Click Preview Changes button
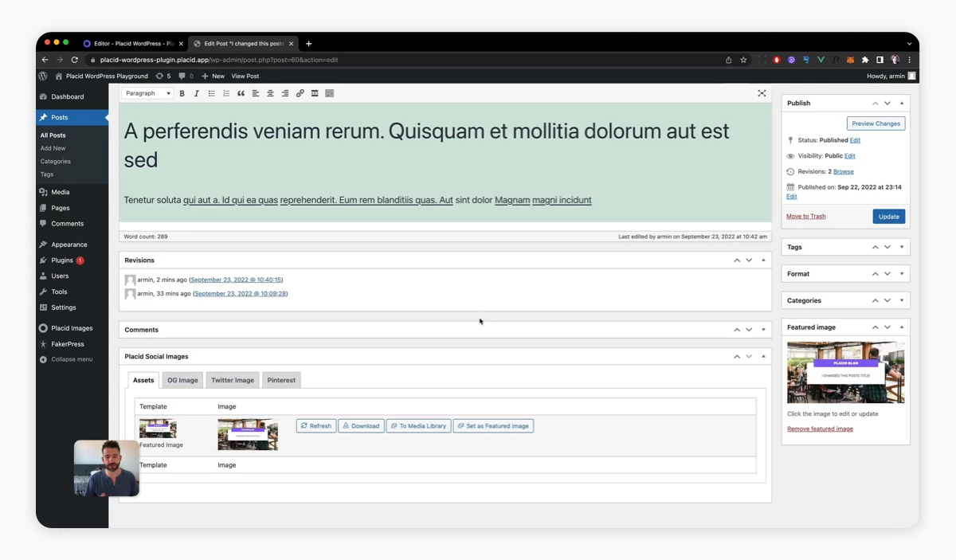The height and width of the screenshot is (560, 956). [876, 123]
